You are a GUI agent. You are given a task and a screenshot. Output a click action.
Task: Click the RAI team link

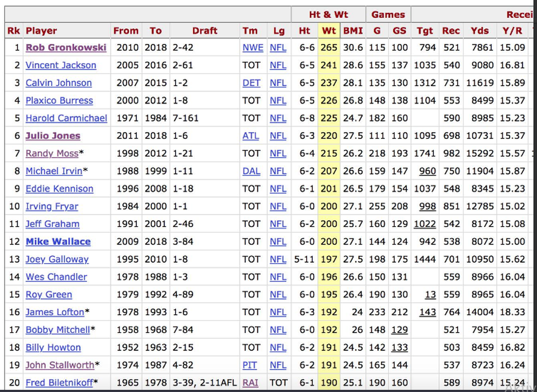click(251, 383)
